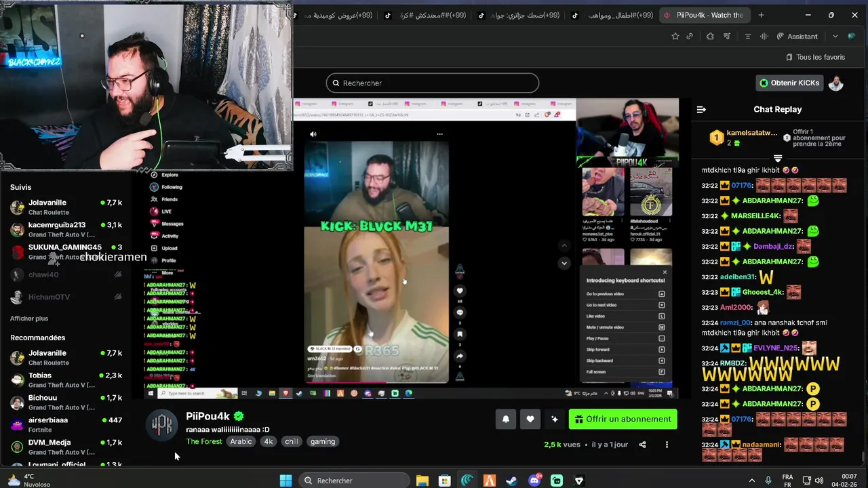This screenshot has width=868, height=488.
Task: Open offline channel chawi40
Action: click(x=65, y=274)
